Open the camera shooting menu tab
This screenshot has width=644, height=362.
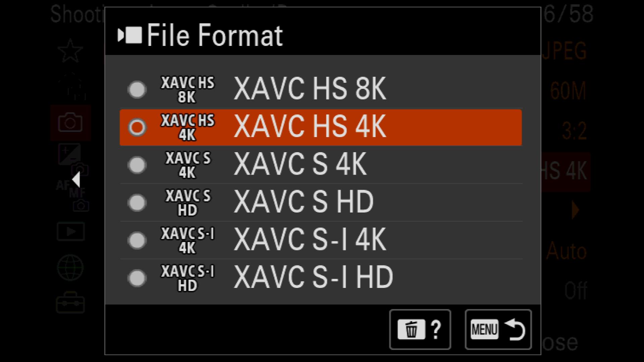(x=70, y=122)
